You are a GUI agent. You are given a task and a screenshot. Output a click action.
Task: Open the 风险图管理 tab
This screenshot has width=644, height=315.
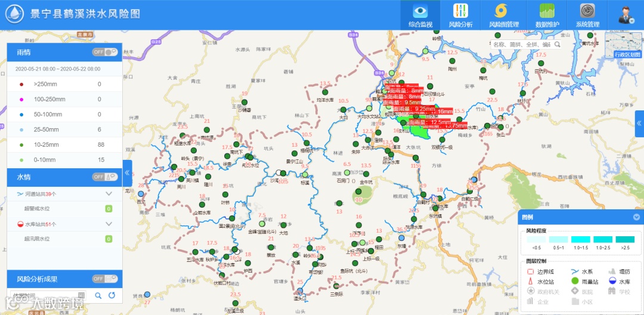pyautogui.click(x=503, y=15)
